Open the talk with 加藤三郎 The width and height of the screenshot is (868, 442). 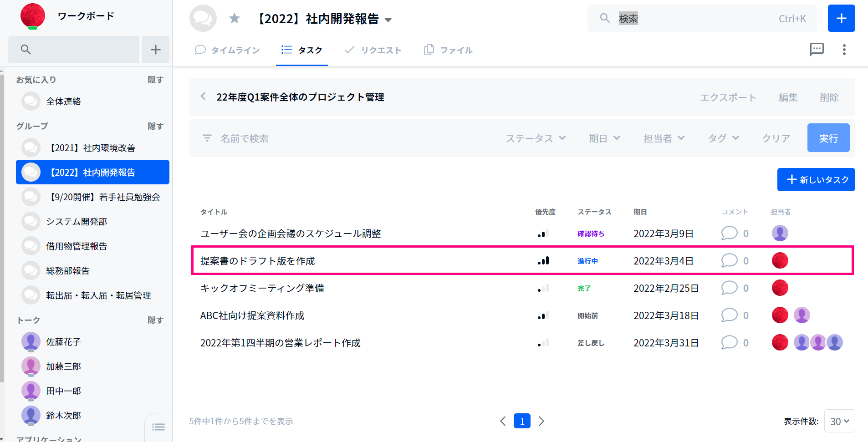pos(92,366)
